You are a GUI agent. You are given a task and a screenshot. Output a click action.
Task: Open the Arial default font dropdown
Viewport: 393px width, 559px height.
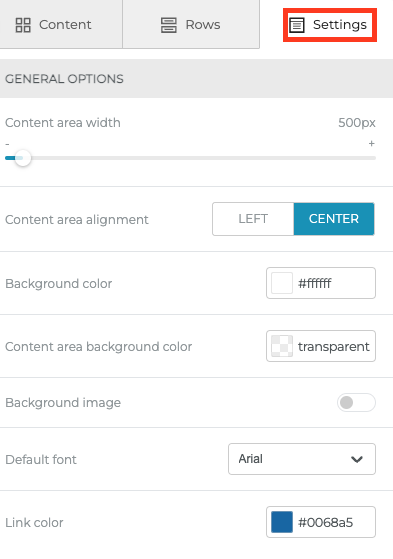[302, 459]
